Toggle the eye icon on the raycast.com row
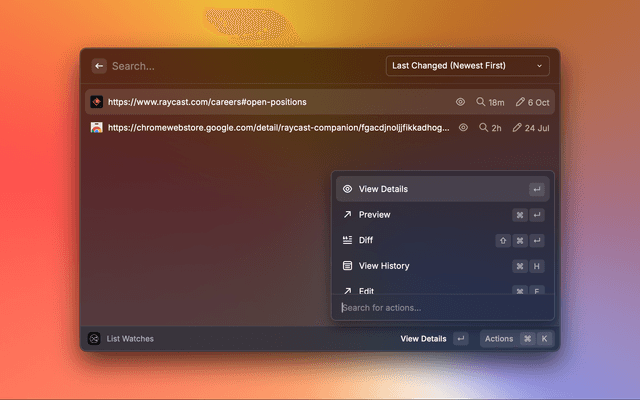 pos(461,102)
